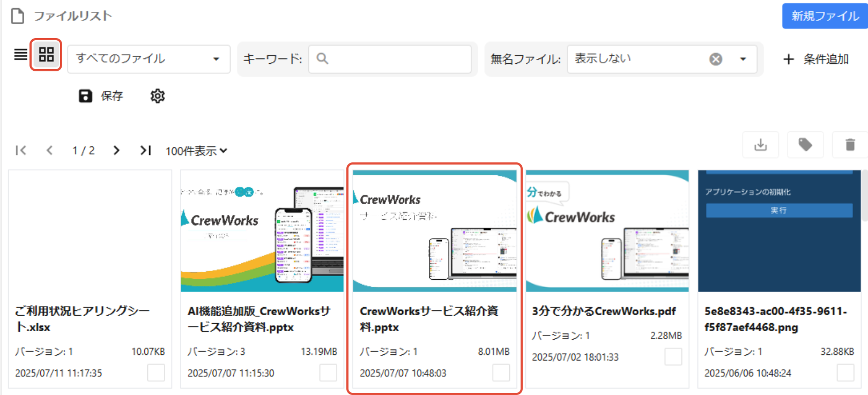Delete selected files trash icon
Screen dimensions: 868x395
click(850, 145)
